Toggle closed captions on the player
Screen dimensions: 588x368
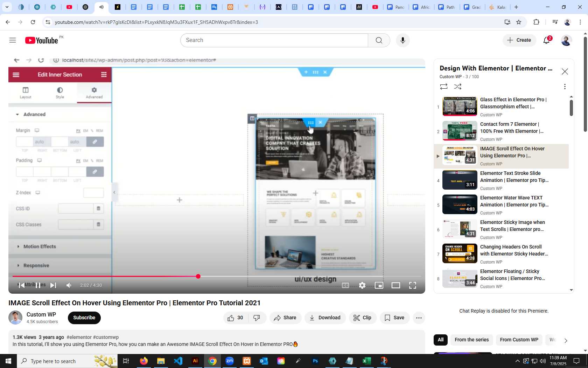(345, 285)
